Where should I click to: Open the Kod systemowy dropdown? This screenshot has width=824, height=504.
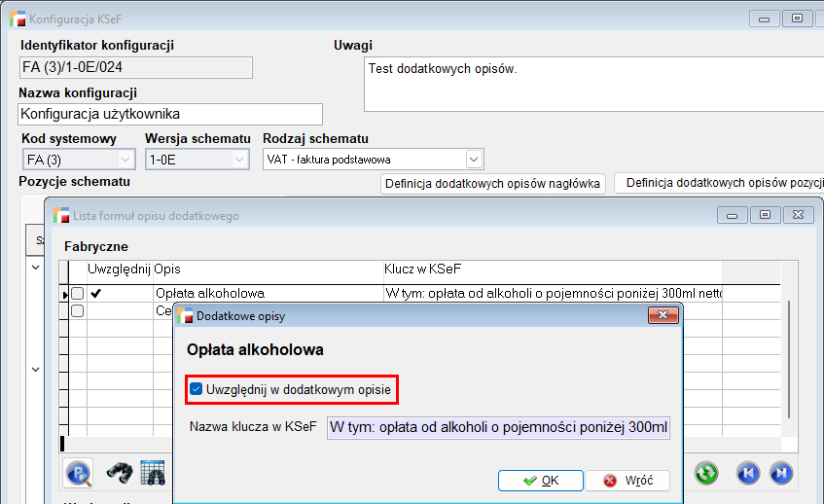125,160
